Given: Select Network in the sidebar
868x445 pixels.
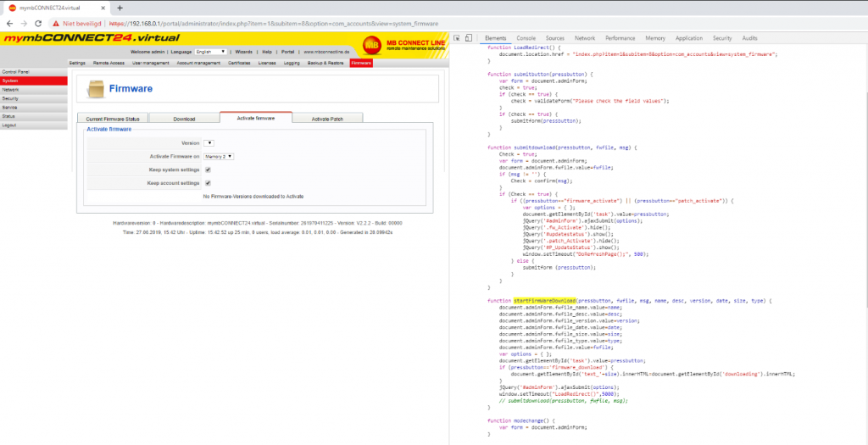Looking at the screenshot, I should tap(34, 90).
